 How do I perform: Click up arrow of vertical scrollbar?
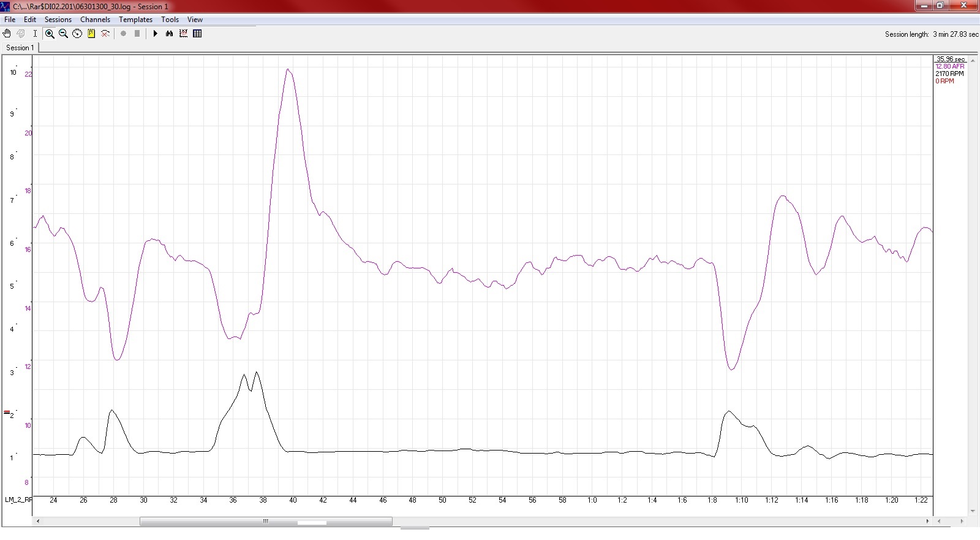coord(973,60)
